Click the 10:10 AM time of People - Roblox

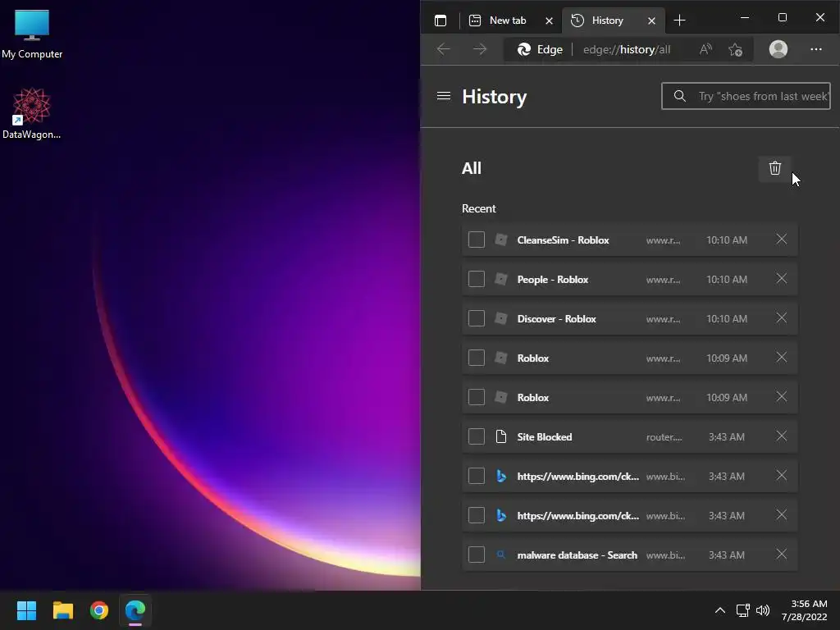pos(727,280)
